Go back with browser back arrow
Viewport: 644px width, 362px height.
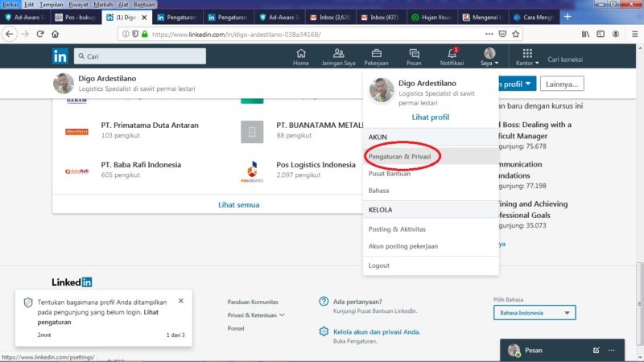click(x=10, y=34)
